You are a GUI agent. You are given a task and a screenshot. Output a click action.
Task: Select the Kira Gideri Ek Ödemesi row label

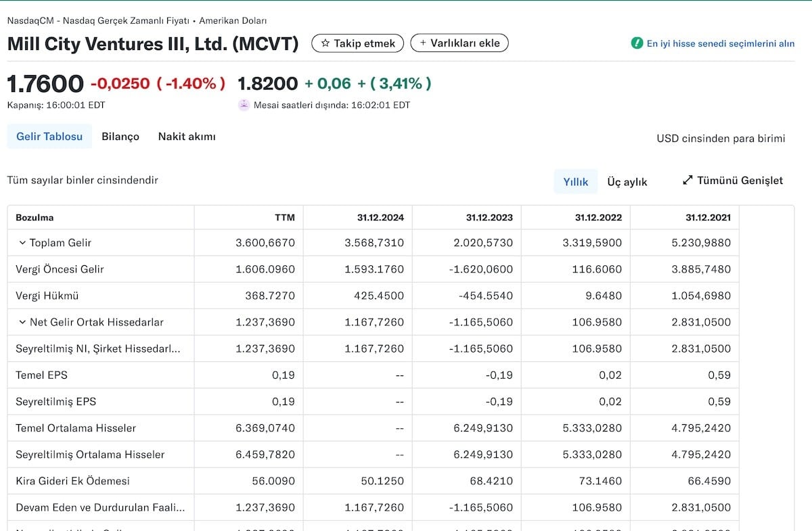pos(72,481)
